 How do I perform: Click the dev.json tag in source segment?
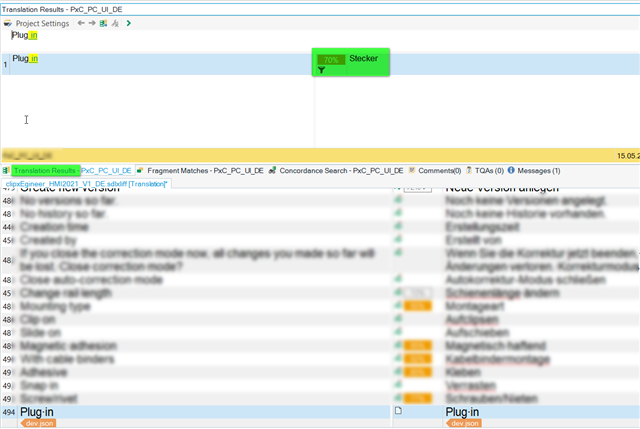point(39,424)
